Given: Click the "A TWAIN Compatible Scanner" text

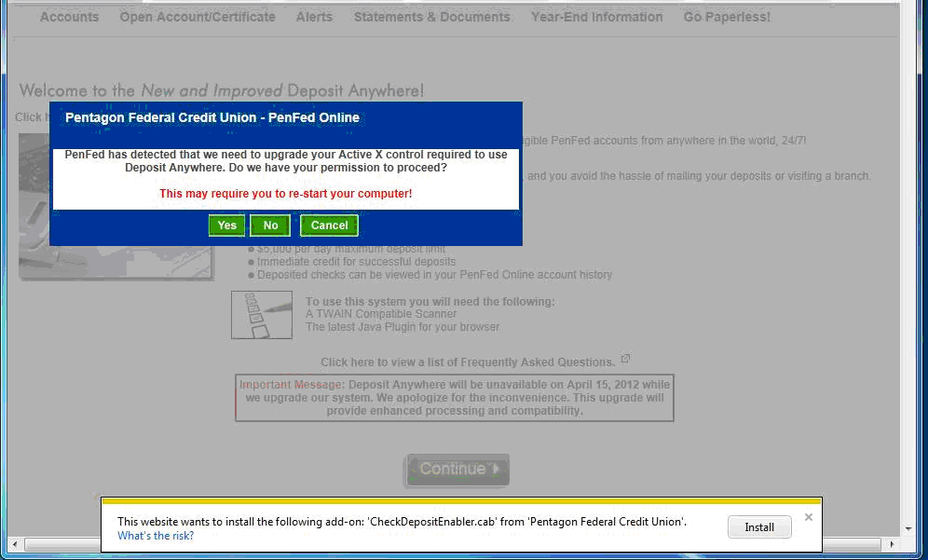Looking at the screenshot, I should [x=381, y=314].
